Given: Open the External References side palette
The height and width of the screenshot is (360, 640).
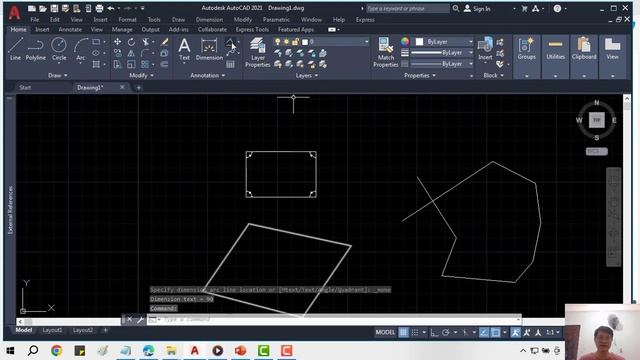Looking at the screenshot, I should pos(10,210).
